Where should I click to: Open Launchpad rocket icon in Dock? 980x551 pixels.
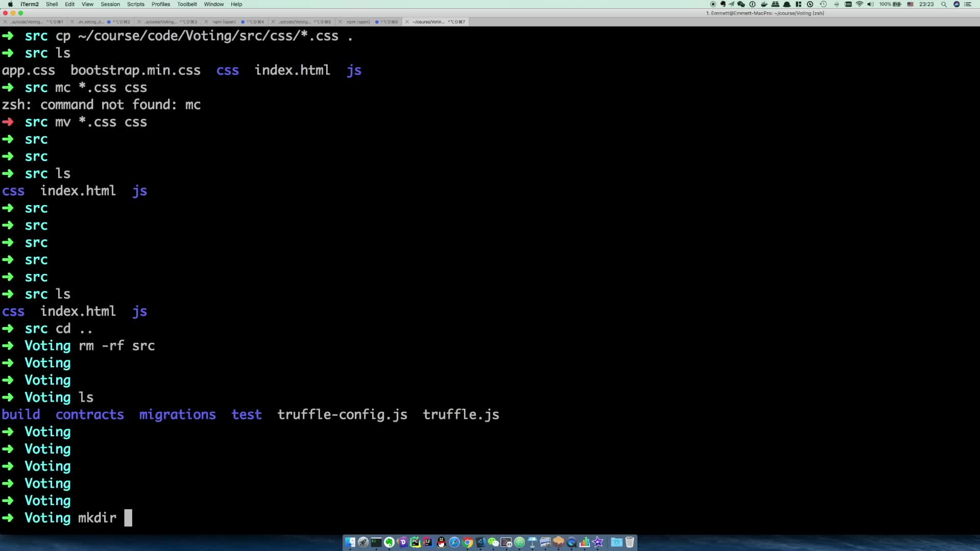(x=363, y=542)
